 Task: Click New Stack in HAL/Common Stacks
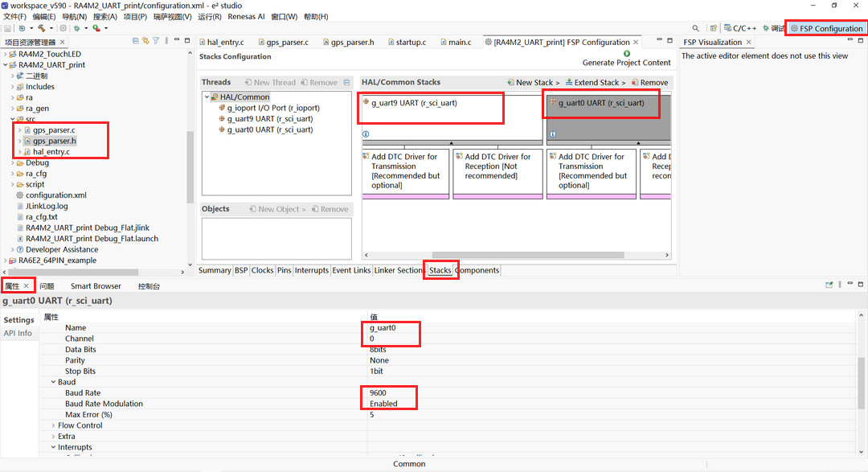click(x=533, y=83)
